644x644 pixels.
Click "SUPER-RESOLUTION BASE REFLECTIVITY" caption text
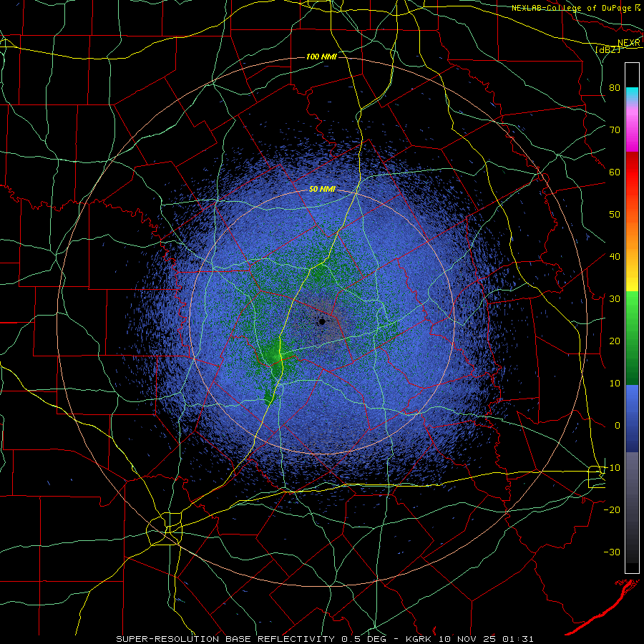click(x=225, y=639)
